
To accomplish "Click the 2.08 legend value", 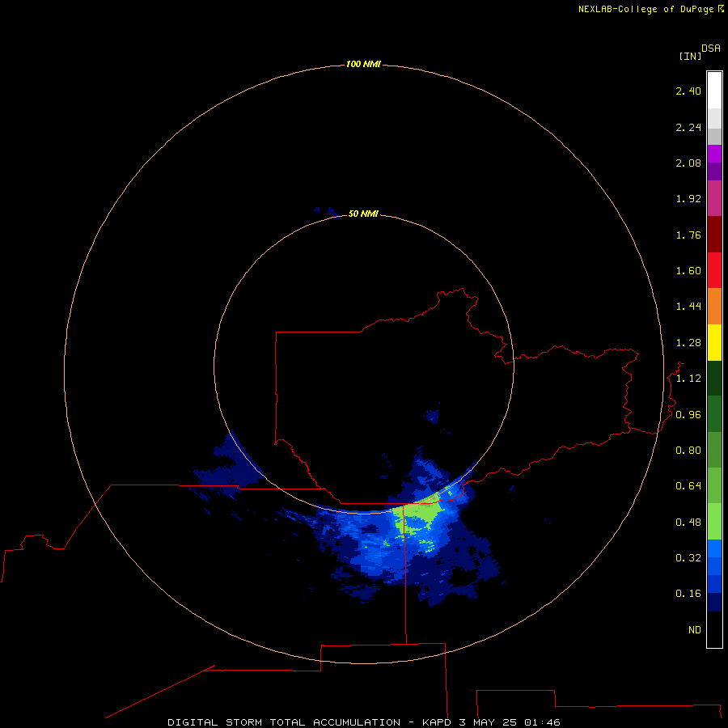I will click(688, 163).
